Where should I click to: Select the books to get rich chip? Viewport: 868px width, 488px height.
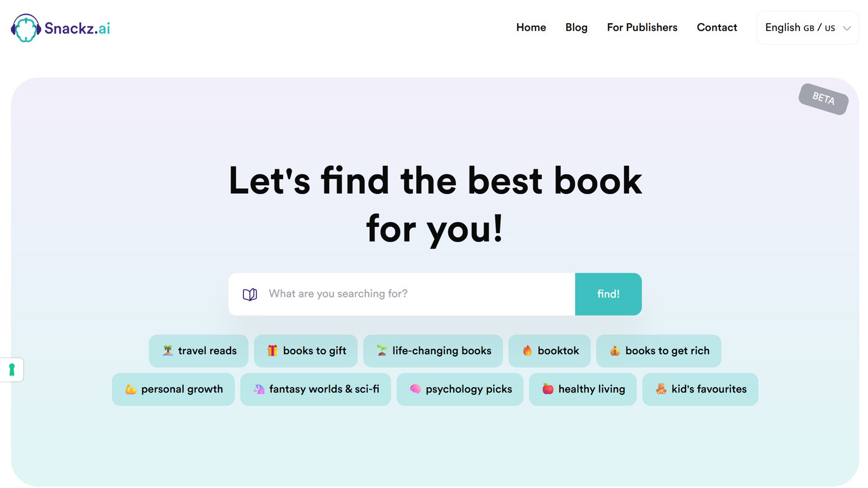[659, 351]
